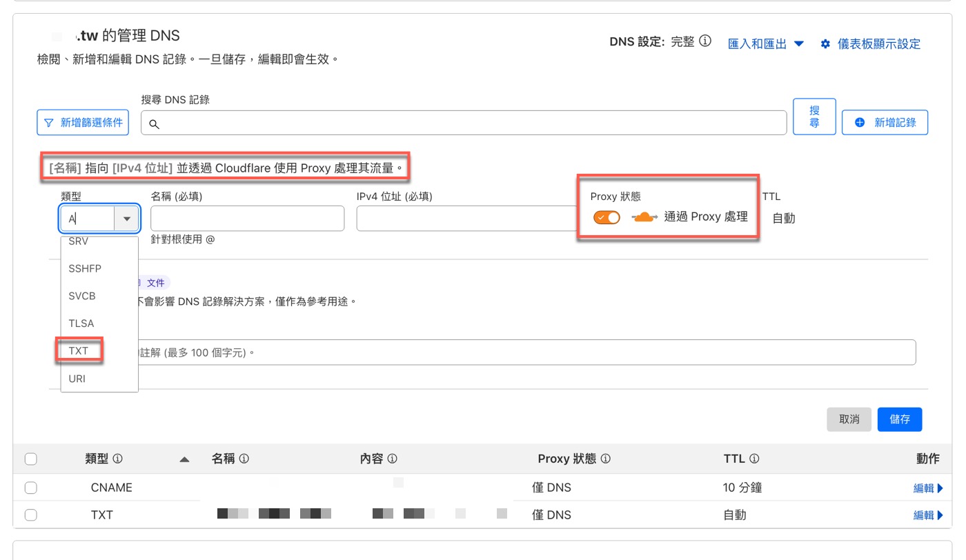The image size is (966, 560).
Task: Click the 新增記錄 button
Action: tap(885, 122)
